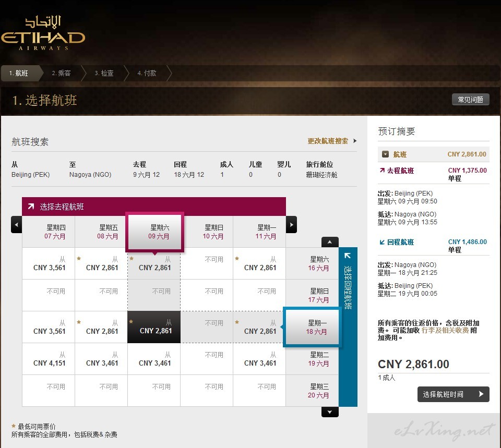Select outbound date 星期一 11 六月
The width and height of the screenshot is (501, 448).
pos(259,232)
